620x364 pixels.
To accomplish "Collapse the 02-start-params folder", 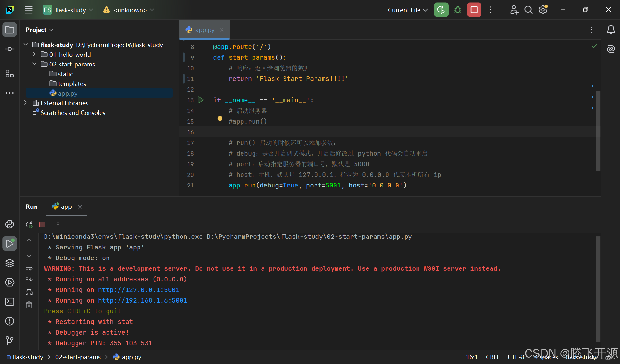I will pos(34,64).
